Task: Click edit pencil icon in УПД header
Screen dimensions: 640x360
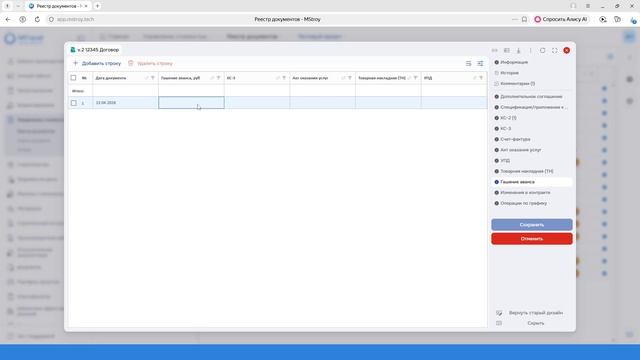Action: coord(475,78)
